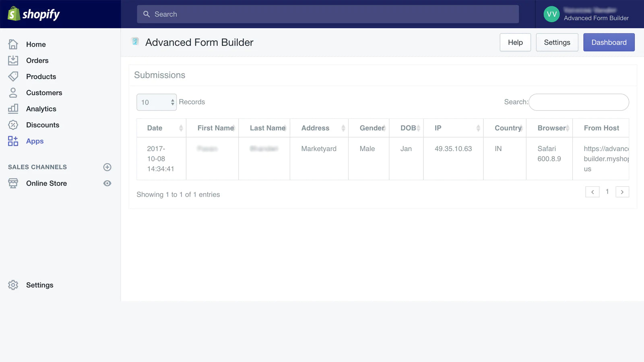Toggle Online Store visibility eye icon
The height and width of the screenshot is (362, 644).
click(x=107, y=183)
